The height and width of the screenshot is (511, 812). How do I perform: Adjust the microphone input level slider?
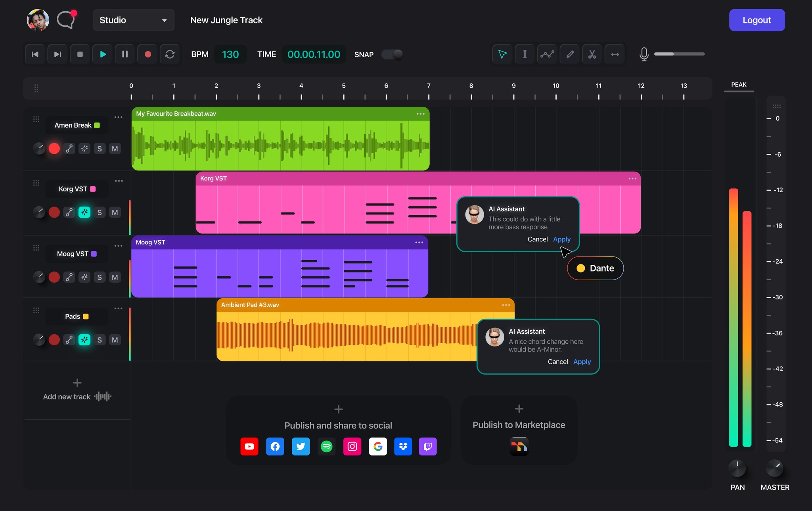pyautogui.click(x=679, y=54)
